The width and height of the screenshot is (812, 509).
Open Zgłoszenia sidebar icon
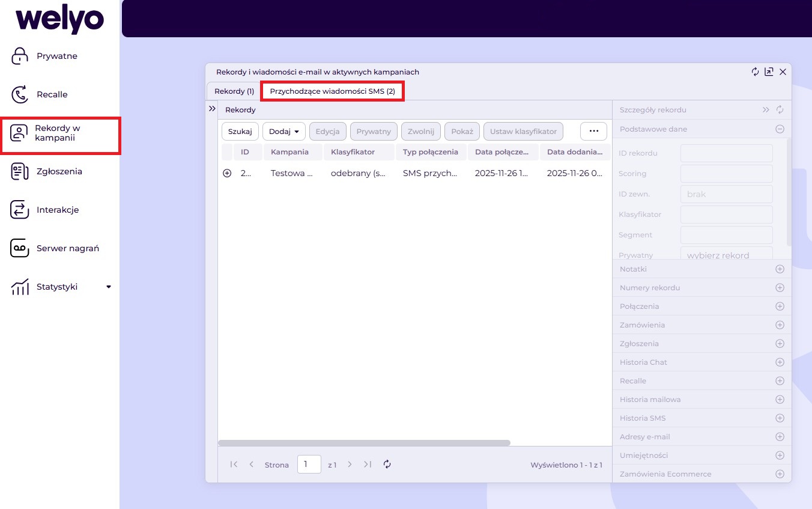coord(20,171)
